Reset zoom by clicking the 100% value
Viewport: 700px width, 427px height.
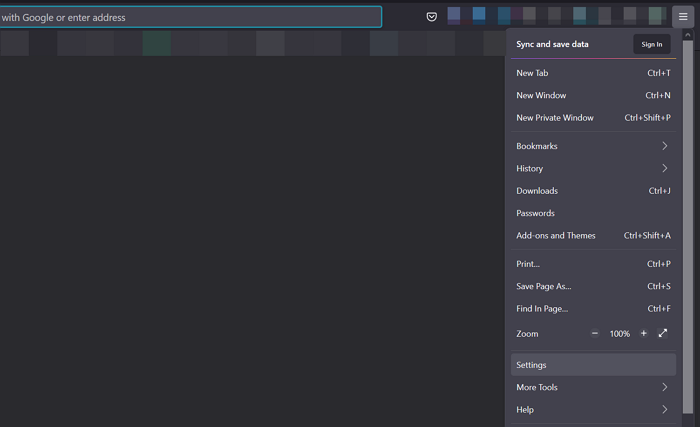coord(620,334)
